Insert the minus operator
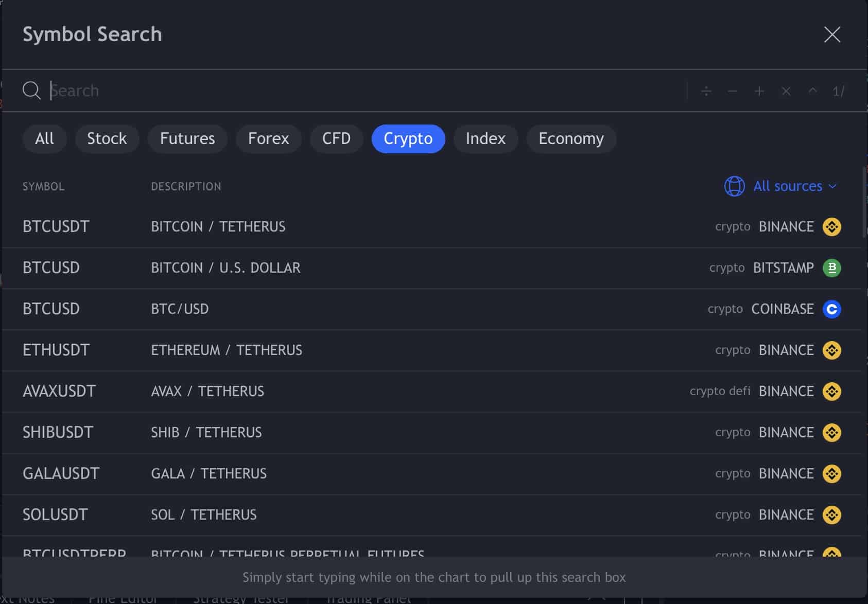This screenshot has width=868, height=604. point(733,91)
